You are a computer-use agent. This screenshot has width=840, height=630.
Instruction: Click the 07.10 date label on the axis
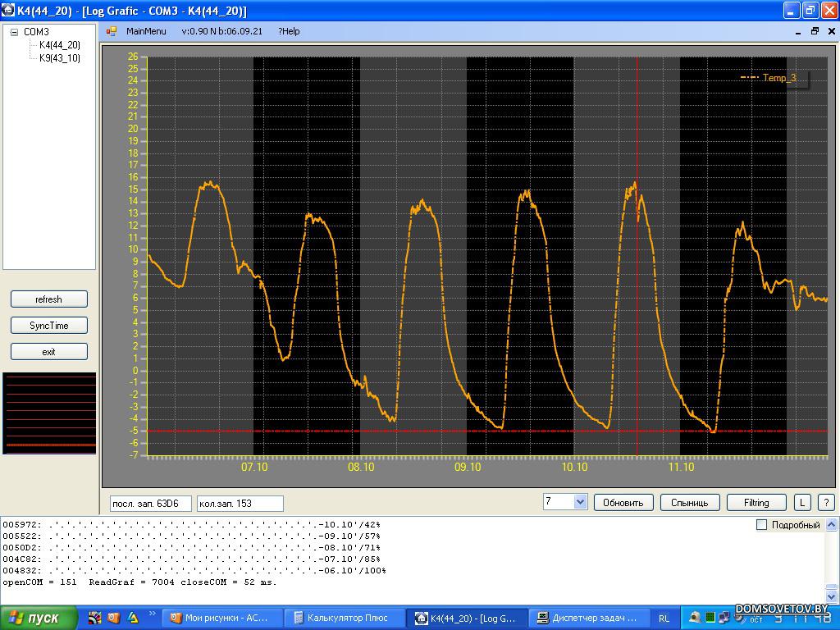click(254, 467)
